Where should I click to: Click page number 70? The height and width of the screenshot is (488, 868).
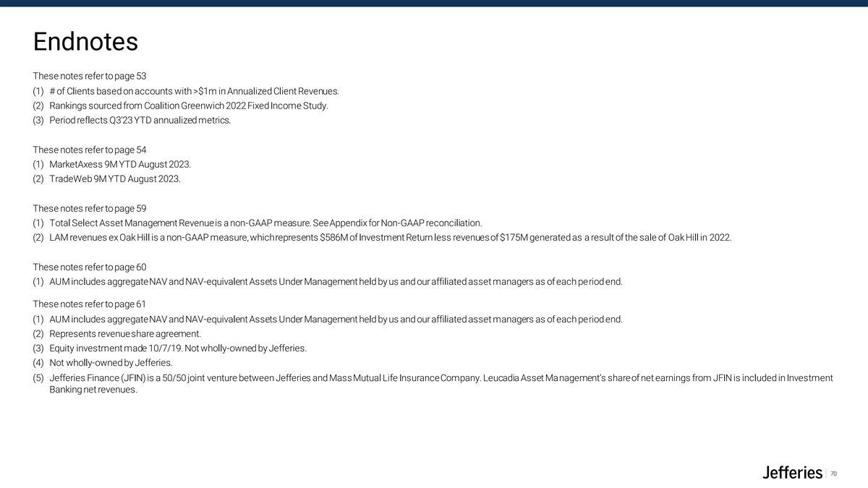click(833, 474)
